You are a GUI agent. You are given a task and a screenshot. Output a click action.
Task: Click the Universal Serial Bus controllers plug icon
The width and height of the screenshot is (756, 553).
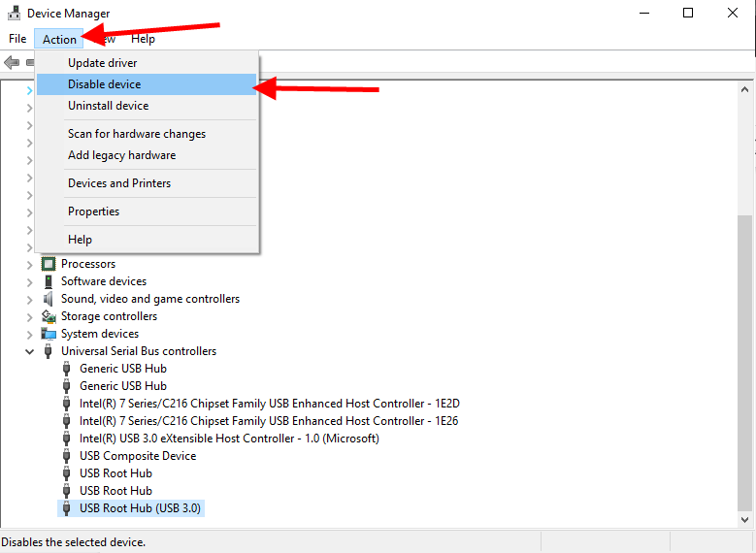coord(49,351)
